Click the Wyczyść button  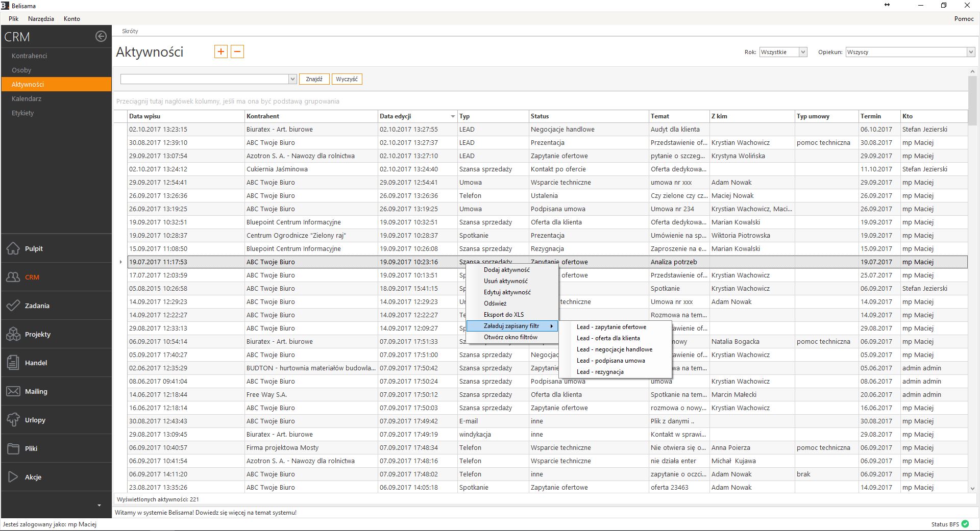347,79
